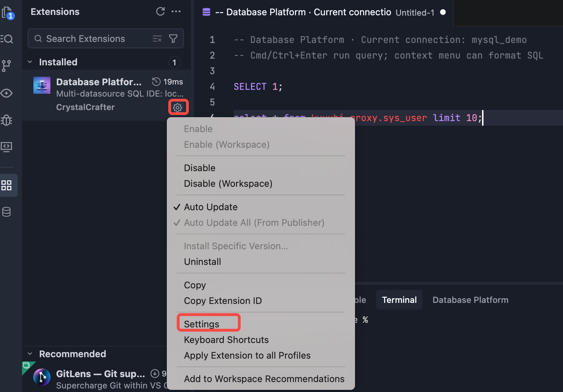Open Keyboard Shortcuts menu entry

coord(226,340)
